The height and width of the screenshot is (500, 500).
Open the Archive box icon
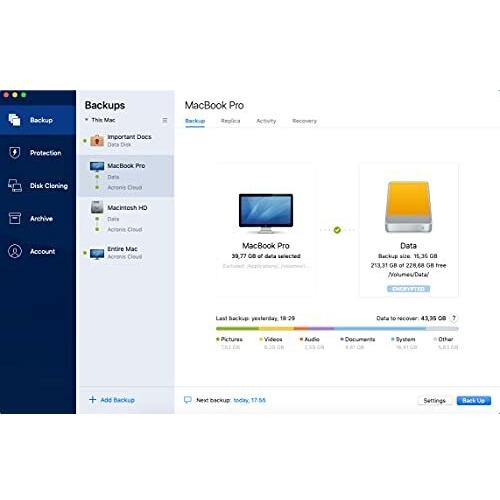(15, 218)
